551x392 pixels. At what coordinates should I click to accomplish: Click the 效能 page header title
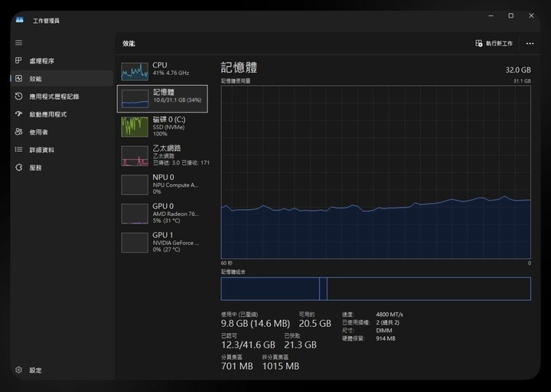click(129, 44)
